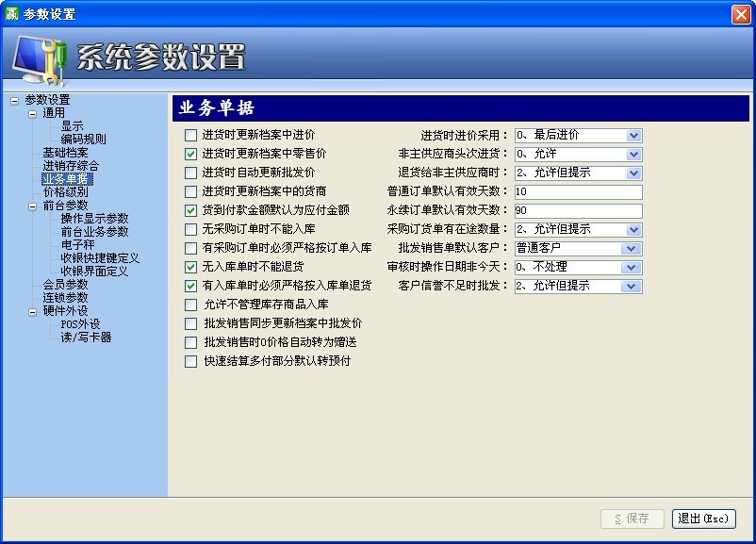Open 非主供应商头次进货 dropdown
The image size is (756, 544).
click(633, 155)
